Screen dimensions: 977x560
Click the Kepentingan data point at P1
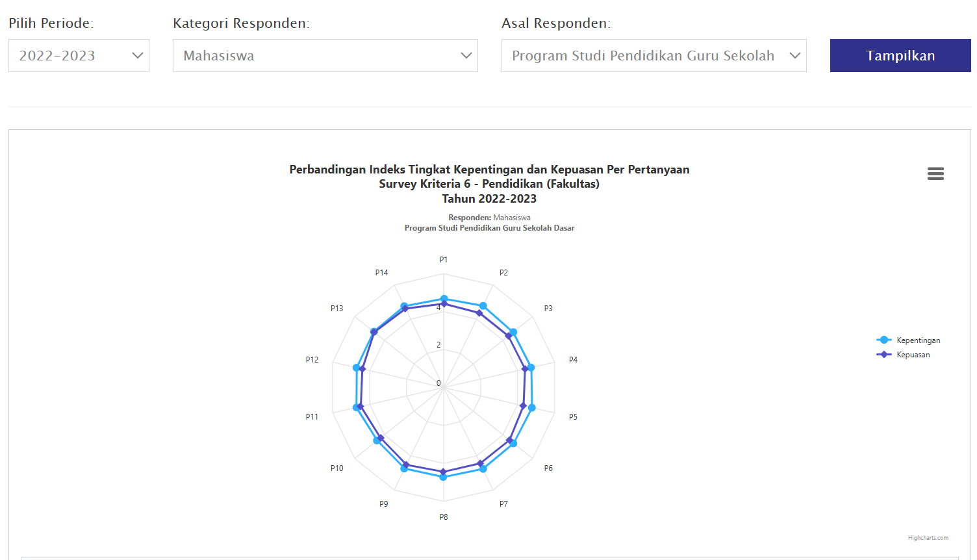444,299
